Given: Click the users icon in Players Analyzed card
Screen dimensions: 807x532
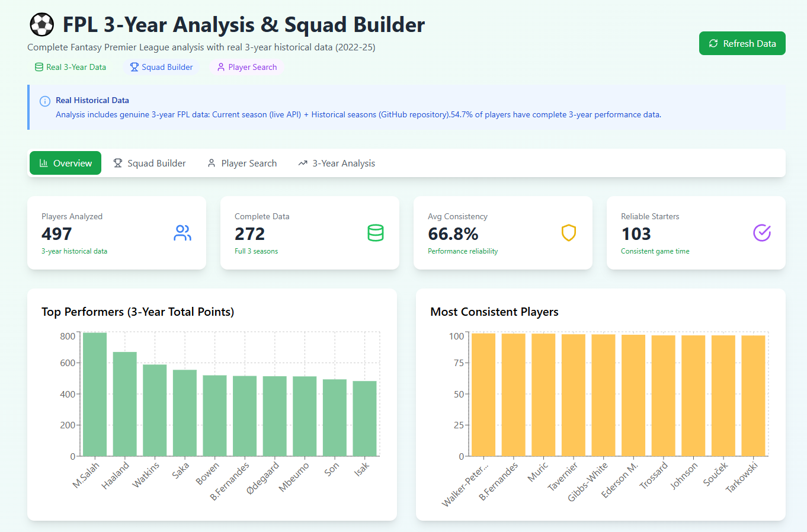Looking at the screenshot, I should 182,233.
